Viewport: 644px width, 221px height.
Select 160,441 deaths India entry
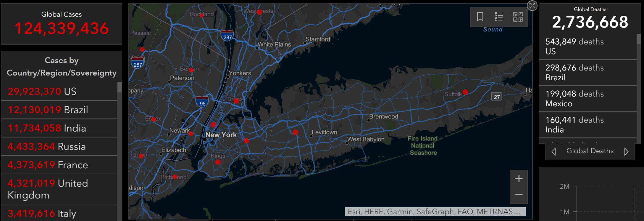pos(588,125)
